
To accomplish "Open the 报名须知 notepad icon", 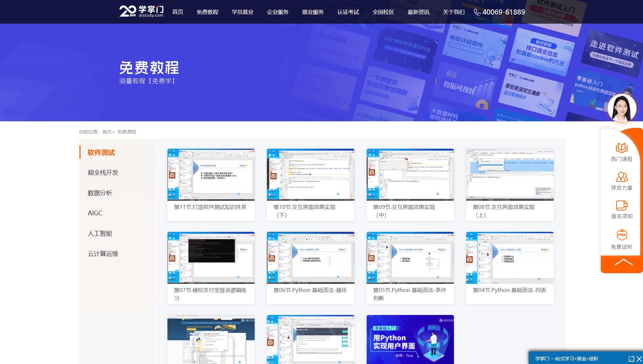I will point(622,205).
